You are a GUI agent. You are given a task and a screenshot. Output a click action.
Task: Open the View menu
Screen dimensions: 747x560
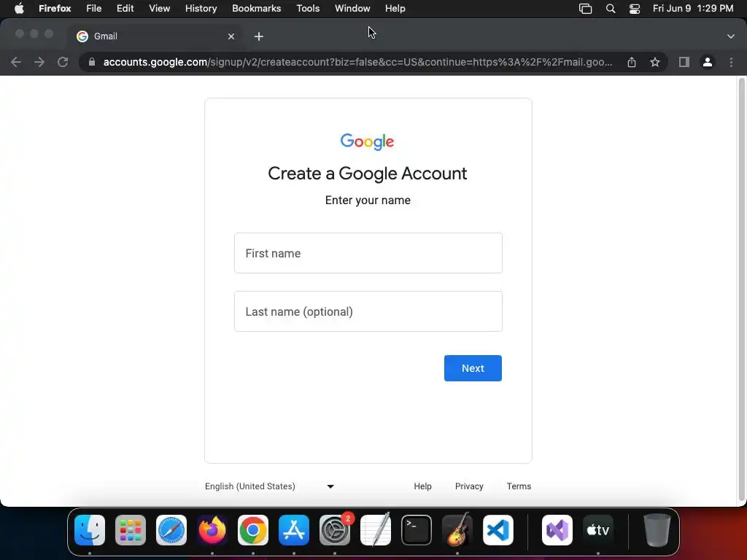pyautogui.click(x=159, y=9)
